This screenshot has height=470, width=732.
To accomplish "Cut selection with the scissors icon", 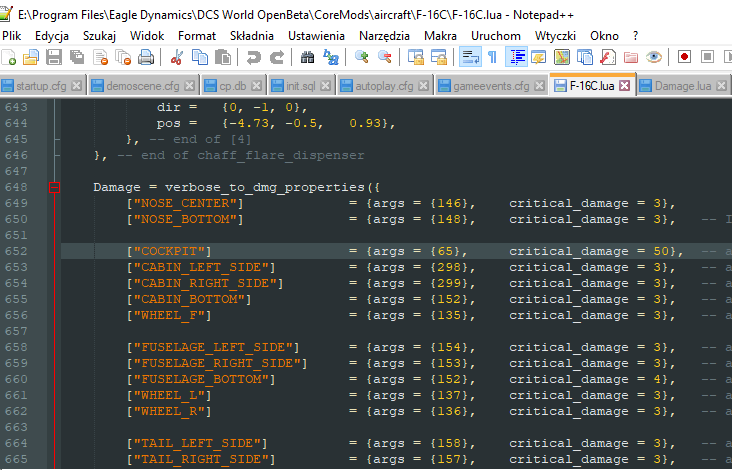I will 176,57.
